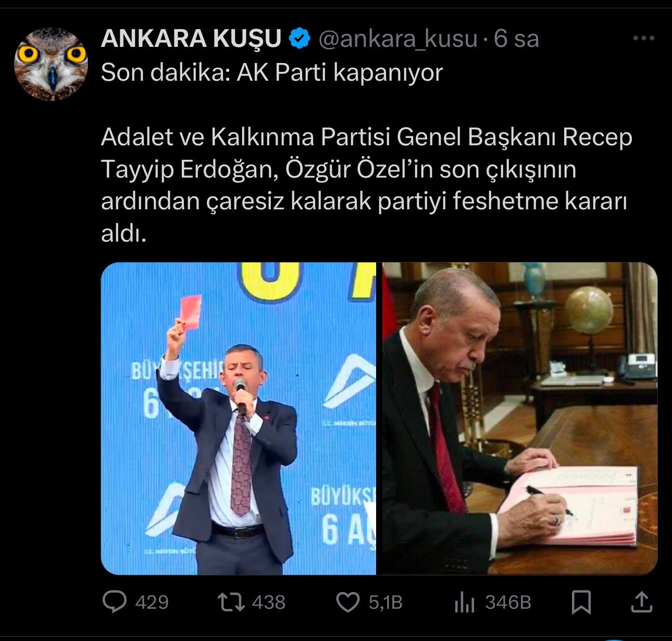Open the @ankara_kusu handle link
Viewport: 672px width, 641px height.
tap(397, 39)
